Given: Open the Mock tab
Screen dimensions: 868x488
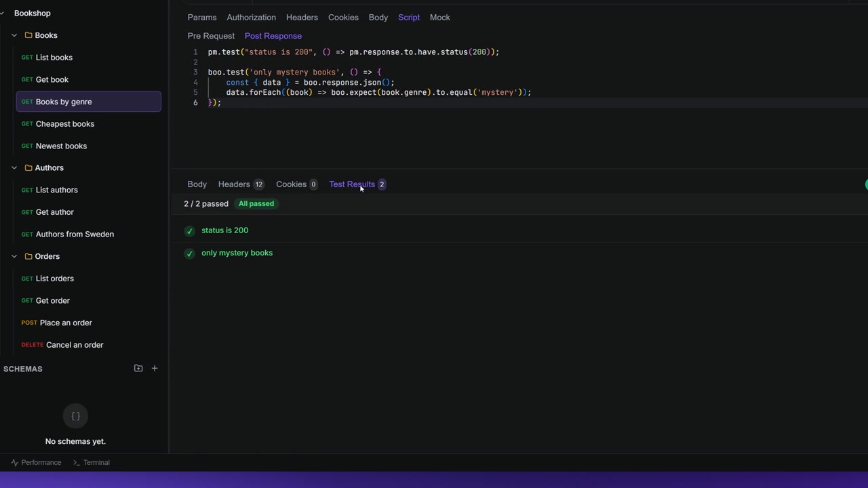Looking at the screenshot, I should point(440,17).
